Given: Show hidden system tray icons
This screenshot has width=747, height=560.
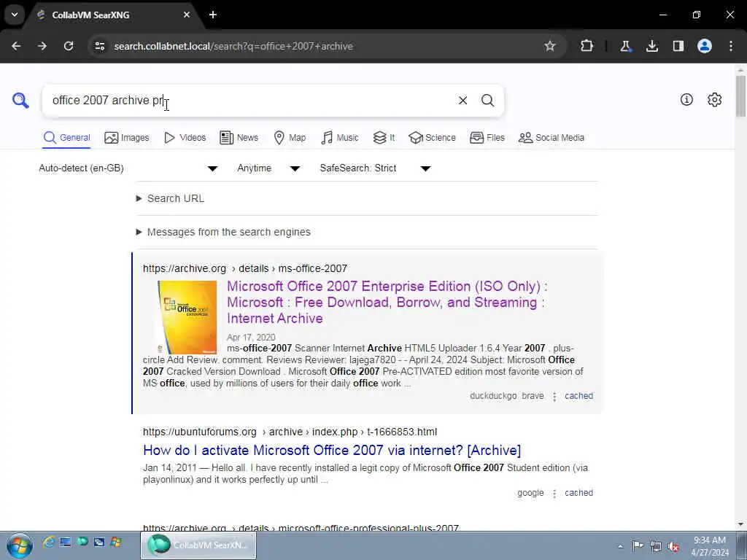Looking at the screenshot, I should pyautogui.click(x=620, y=546).
